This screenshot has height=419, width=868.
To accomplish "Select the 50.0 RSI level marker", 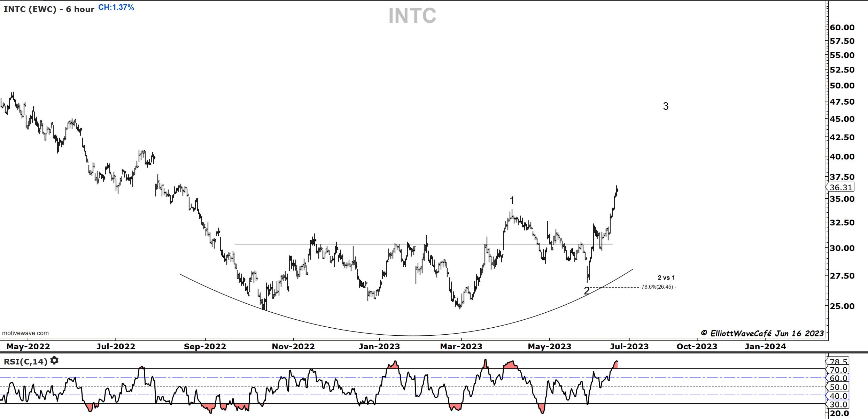I will pyautogui.click(x=838, y=387).
